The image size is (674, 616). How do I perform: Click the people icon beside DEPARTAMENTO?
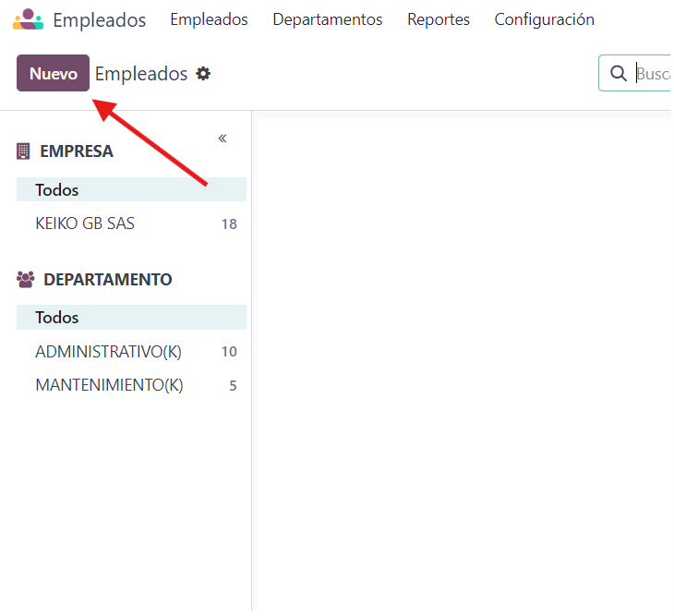(x=25, y=279)
